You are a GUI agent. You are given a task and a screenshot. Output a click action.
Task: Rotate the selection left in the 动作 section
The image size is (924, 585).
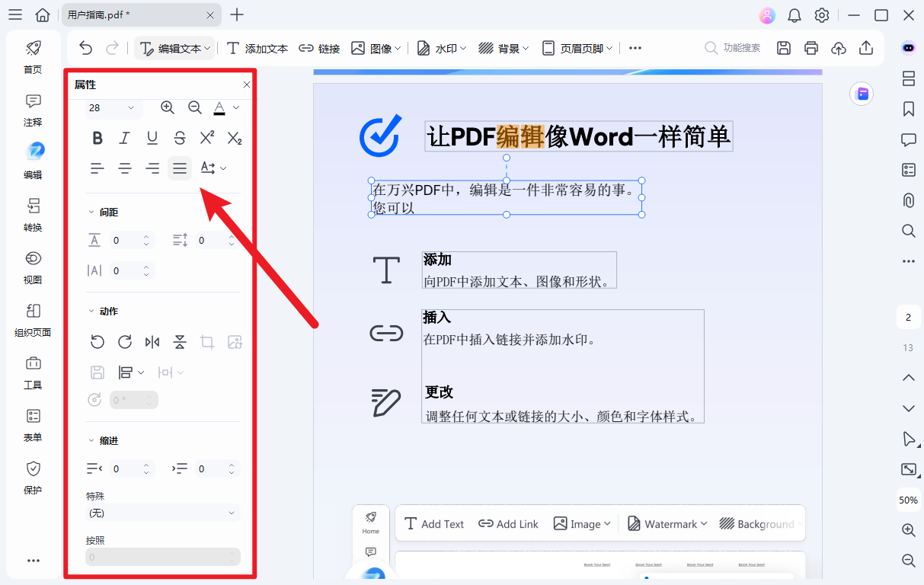[98, 342]
